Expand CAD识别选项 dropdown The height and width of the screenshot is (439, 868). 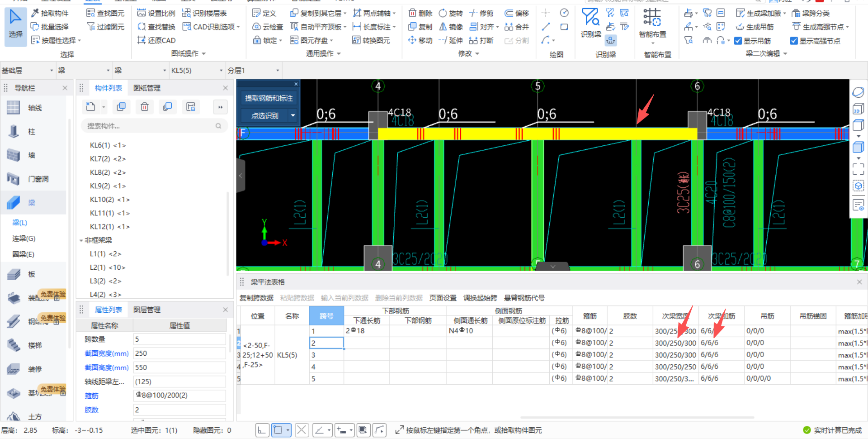pyautogui.click(x=238, y=27)
